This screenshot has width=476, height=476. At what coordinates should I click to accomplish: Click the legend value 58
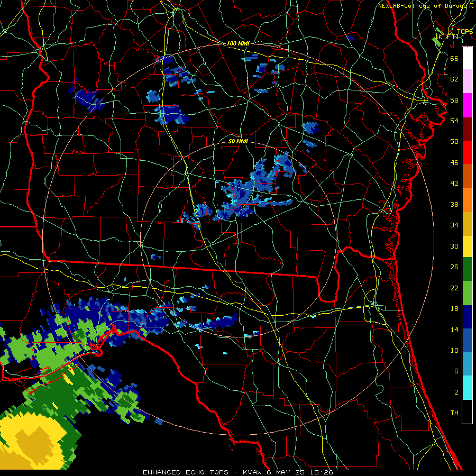tap(454, 100)
